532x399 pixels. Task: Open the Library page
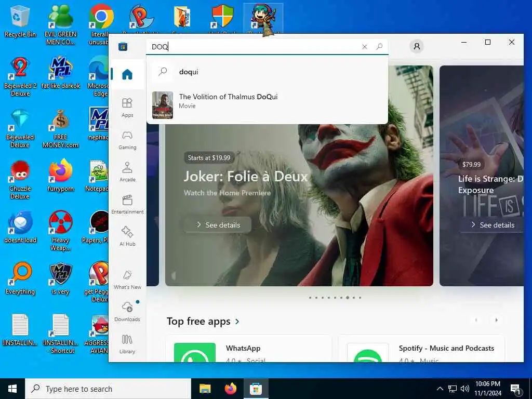(128, 344)
